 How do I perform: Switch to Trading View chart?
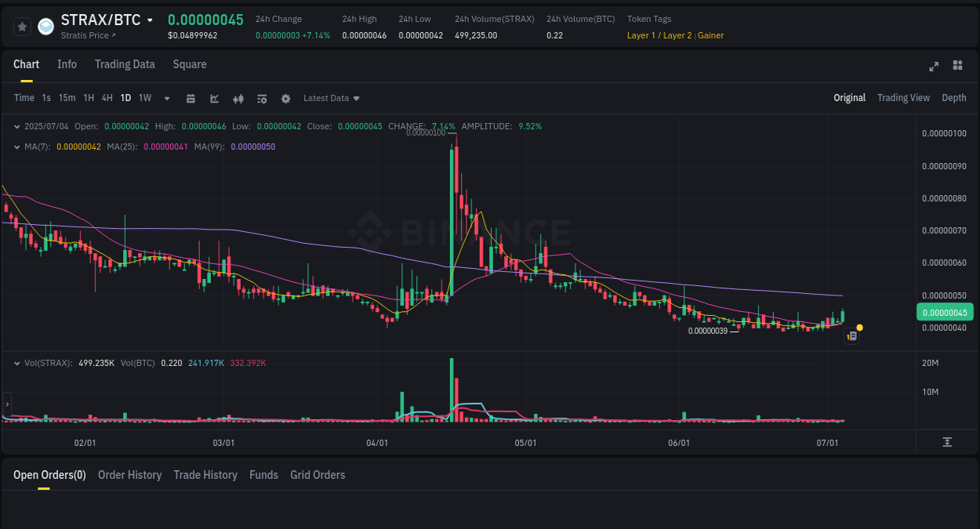tap(903, 98)
